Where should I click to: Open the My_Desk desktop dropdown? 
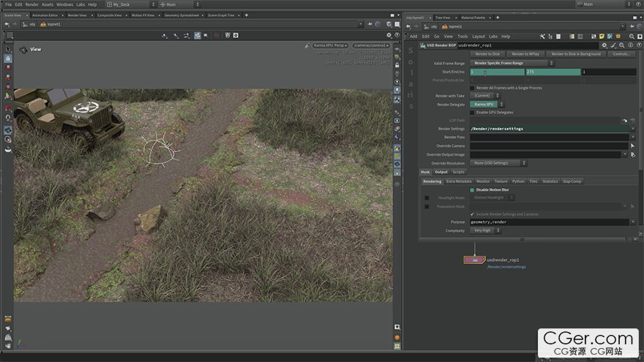(132, 4)
